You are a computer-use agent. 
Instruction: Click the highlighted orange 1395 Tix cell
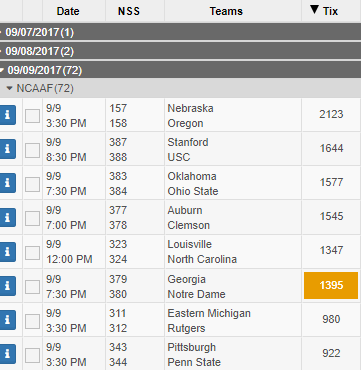click(331, 286)
